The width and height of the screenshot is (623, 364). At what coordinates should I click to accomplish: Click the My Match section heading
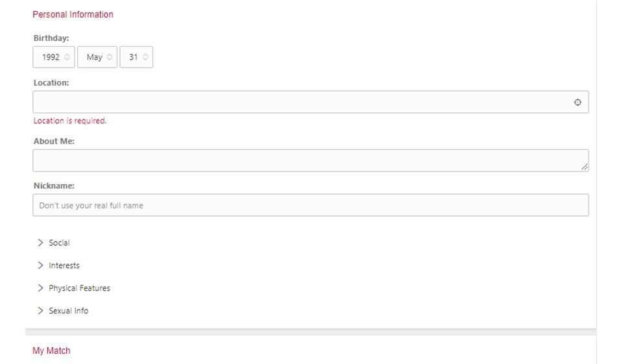pos(51,350)
